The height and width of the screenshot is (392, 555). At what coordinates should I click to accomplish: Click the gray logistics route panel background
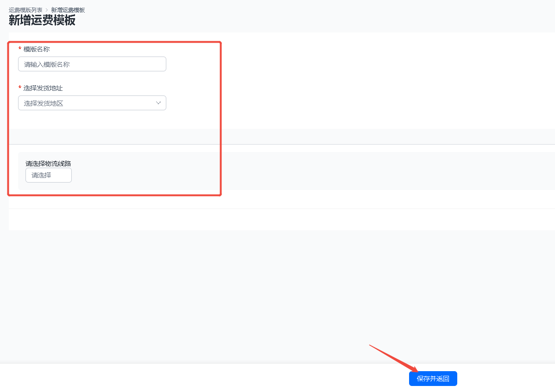click(319, 171)
